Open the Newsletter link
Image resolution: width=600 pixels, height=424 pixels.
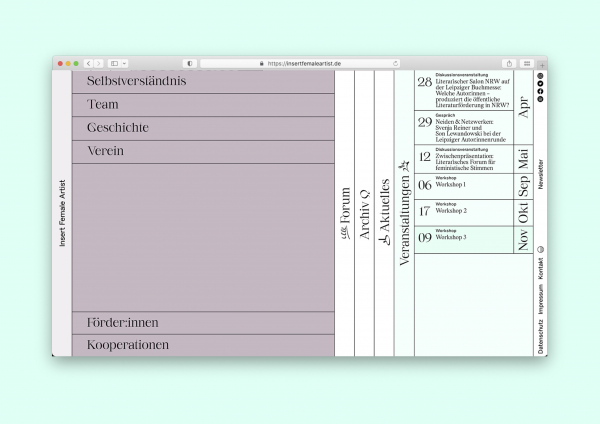(x=541, y=174)
